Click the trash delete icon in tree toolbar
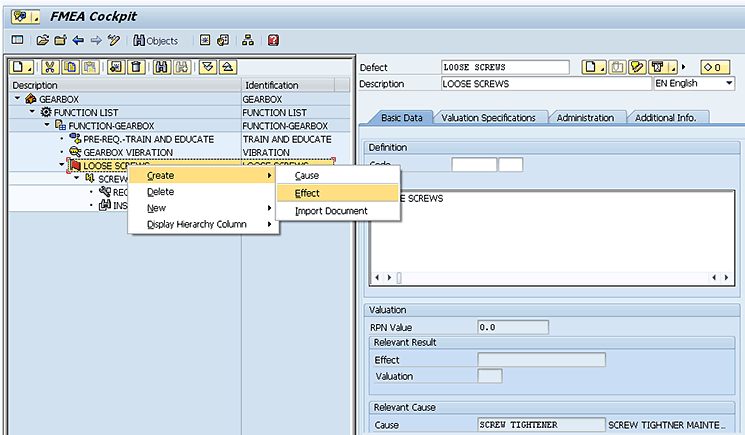This screenshot has width=745, height=435. click(136, 66)
